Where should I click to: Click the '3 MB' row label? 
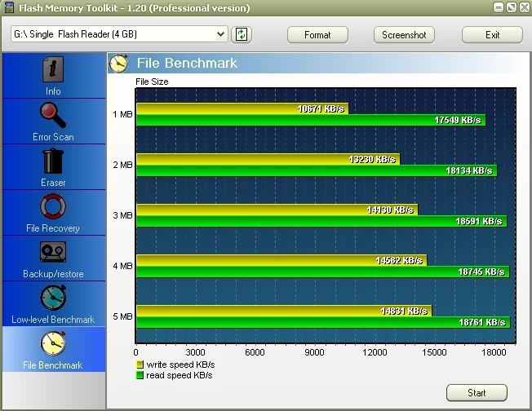point(122,215)
